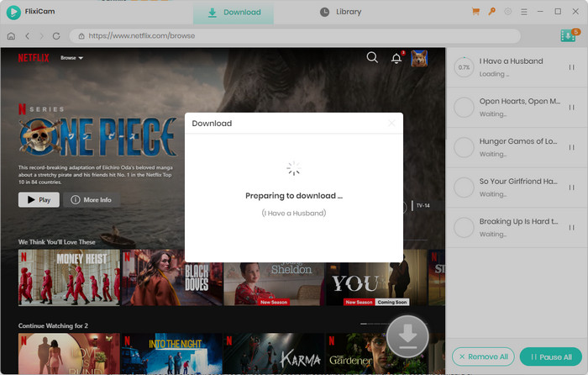The image size is (588, 375).
Task: Open the Karma thumbnail
Action: (274, 353)
